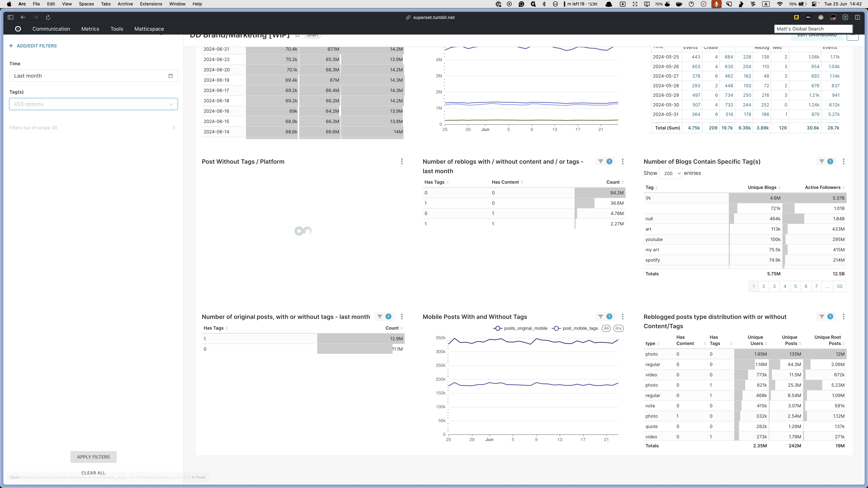Open Matticspace menu in navbar
The width and height of the screenshot is (868, 488).
tap(149, 29)
